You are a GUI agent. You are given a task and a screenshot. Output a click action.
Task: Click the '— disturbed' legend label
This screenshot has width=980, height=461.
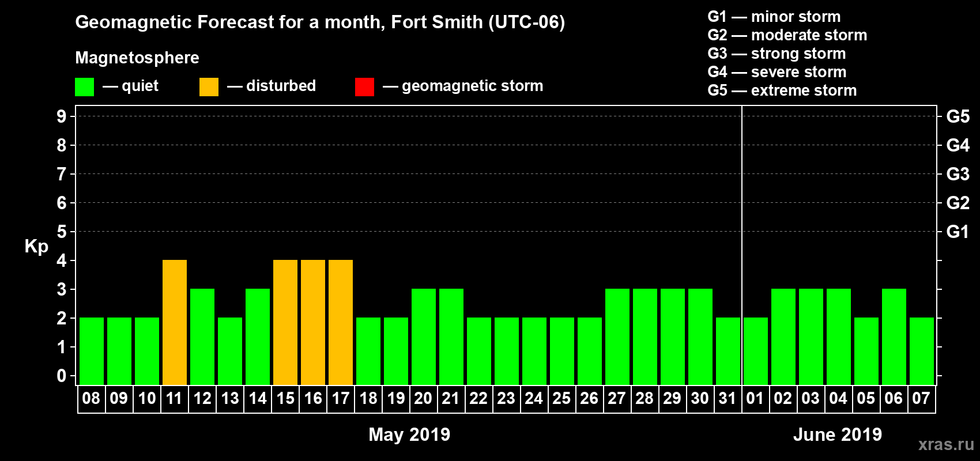[272, 86]
